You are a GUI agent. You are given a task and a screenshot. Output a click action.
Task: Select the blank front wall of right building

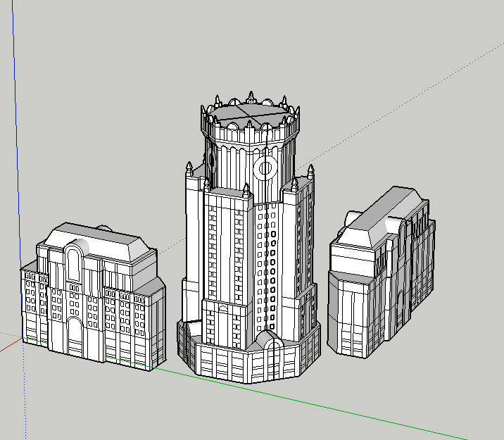pos(350,310)
